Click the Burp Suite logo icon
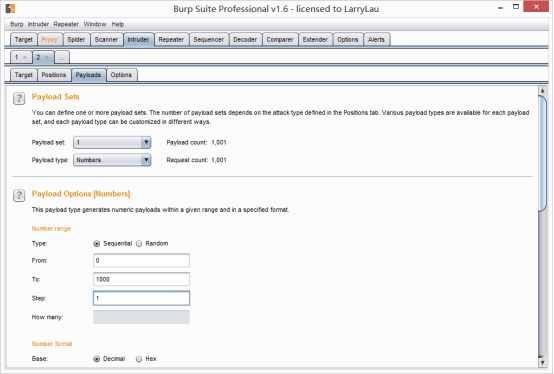Image resolution: width=554 pixels, height=374 pixels. coord(10,8)
